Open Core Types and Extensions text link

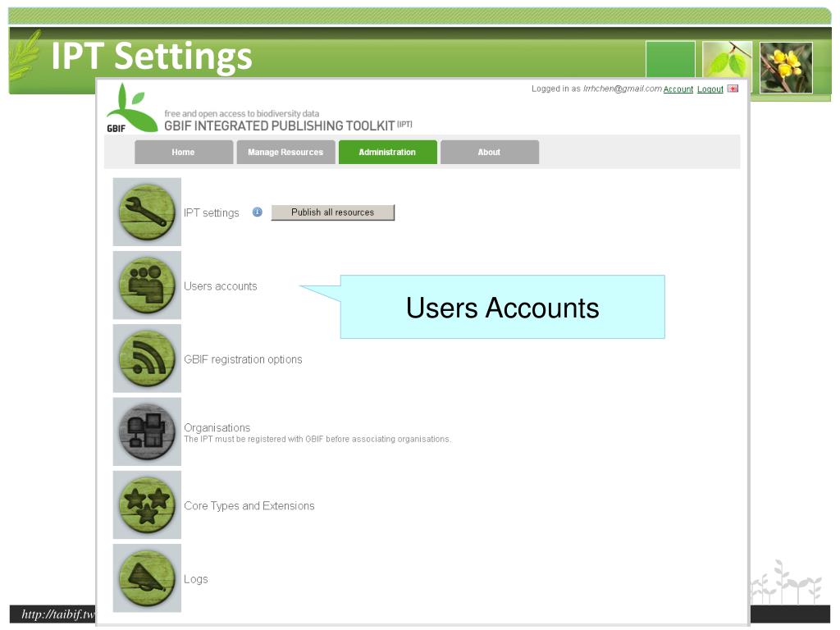(249, 505)
